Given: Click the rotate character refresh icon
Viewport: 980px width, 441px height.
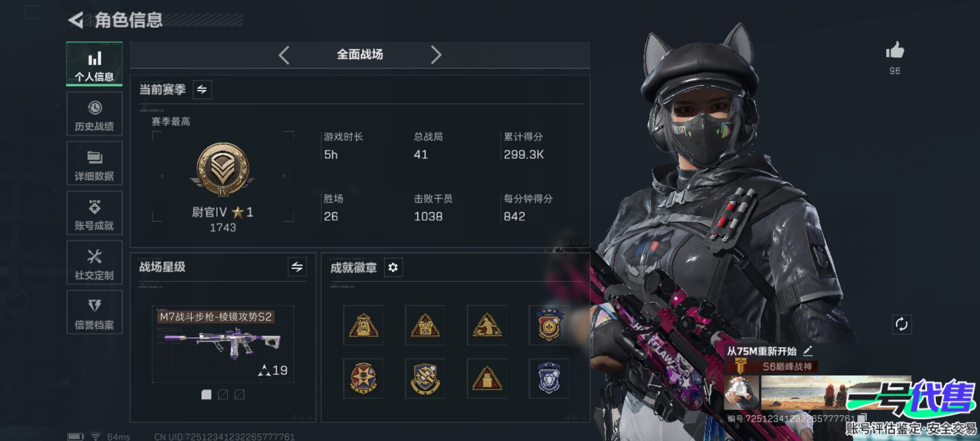Looking at the screenshot, I should (x=902, y=325).
